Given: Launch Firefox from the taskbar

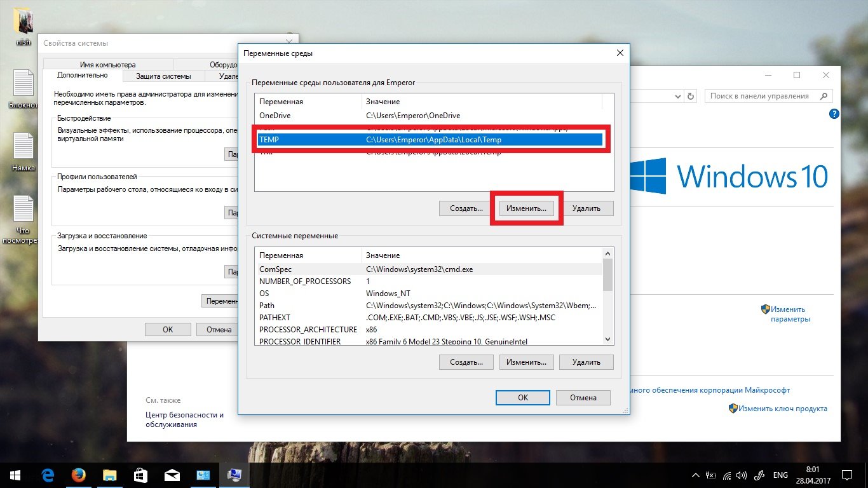Looking at the screenshot, I should (78, 475).
